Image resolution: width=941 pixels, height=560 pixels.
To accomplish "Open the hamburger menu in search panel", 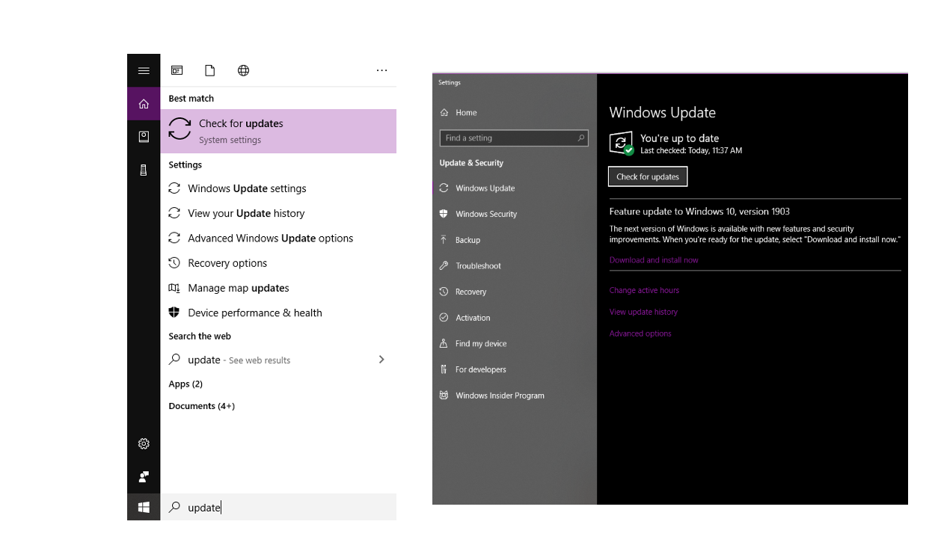I will pyautogui.click(x=144, y=71).
